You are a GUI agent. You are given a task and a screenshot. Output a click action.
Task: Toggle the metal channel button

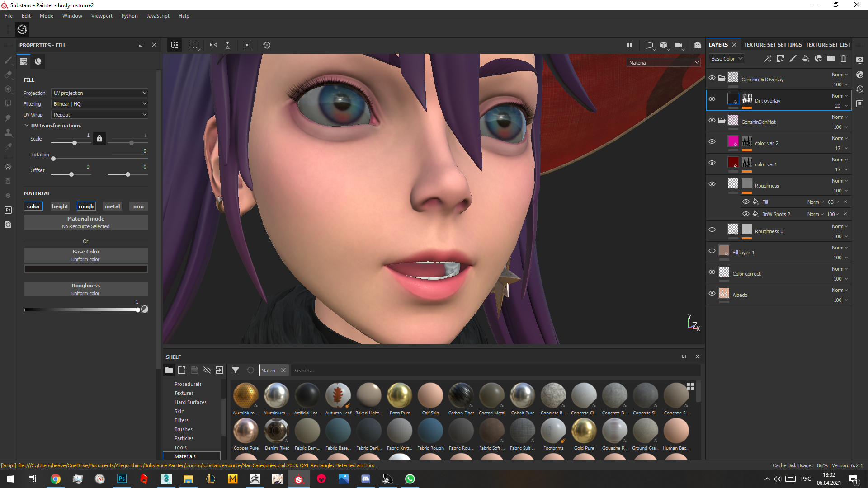click(113, 206)
